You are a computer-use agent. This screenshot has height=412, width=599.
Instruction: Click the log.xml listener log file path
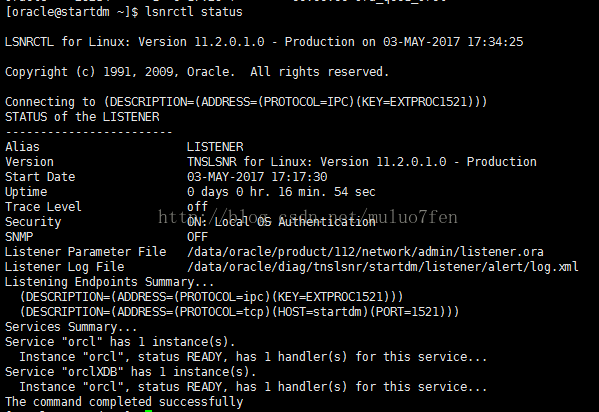(383, 266)
